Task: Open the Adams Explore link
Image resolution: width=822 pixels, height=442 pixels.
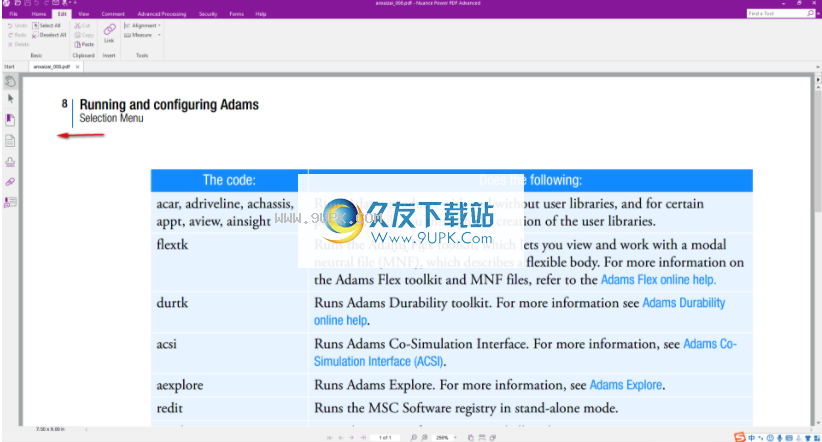Action: click(x=625, y=385)
